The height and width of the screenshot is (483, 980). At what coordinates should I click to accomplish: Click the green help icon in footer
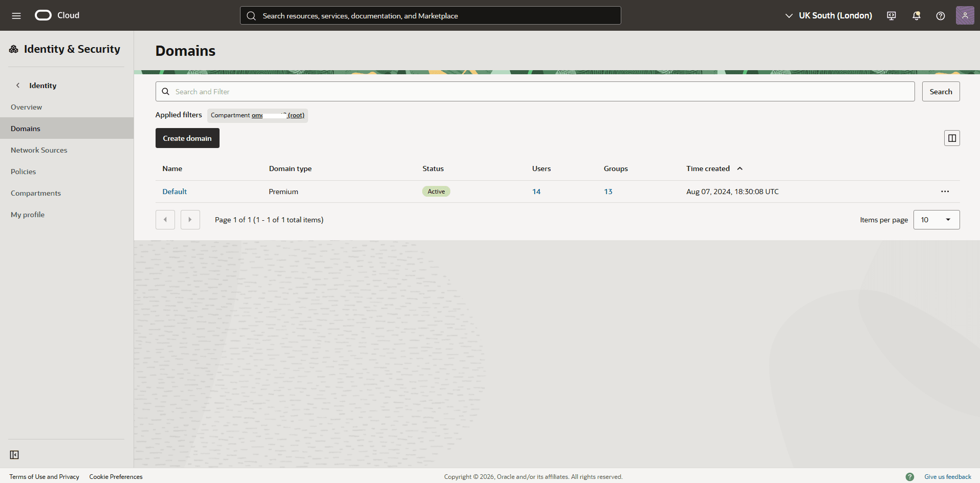coord(910,477)
